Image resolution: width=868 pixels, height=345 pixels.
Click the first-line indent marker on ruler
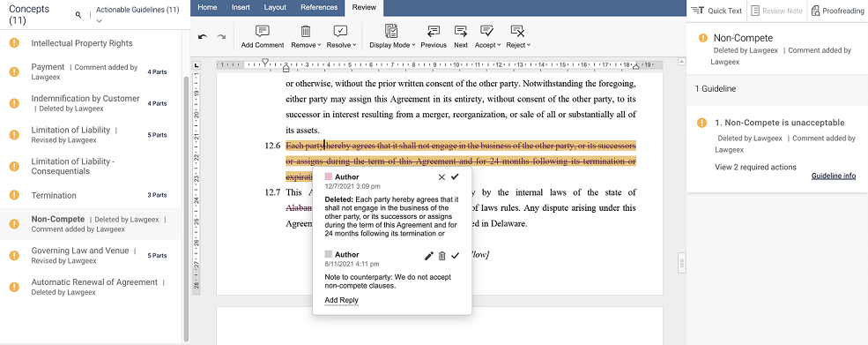coord(265,62)
